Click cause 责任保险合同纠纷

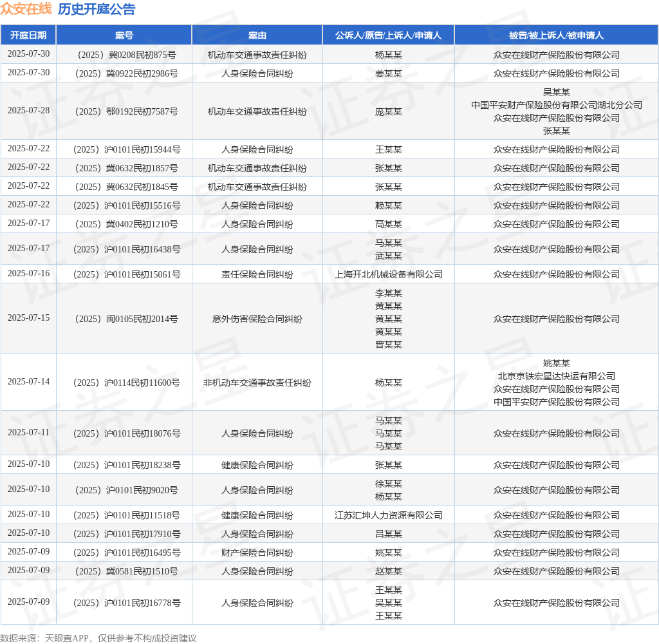tap(257, 275)
